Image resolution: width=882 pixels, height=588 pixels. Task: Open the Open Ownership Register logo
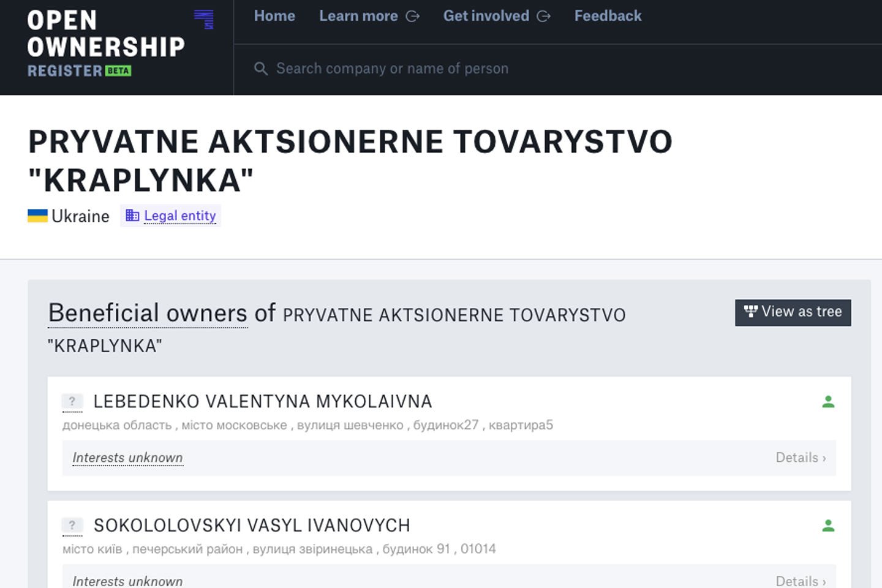(121, 43)
